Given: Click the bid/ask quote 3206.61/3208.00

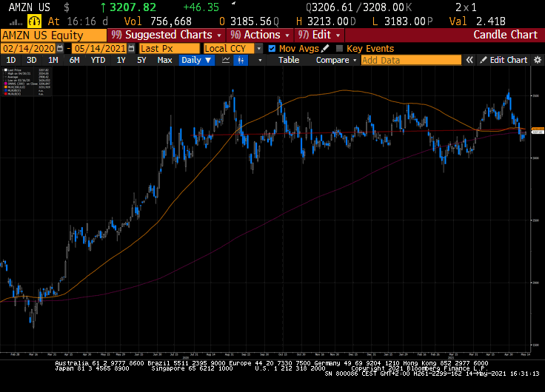Looking at the screenshot, I should coord(358,7).
